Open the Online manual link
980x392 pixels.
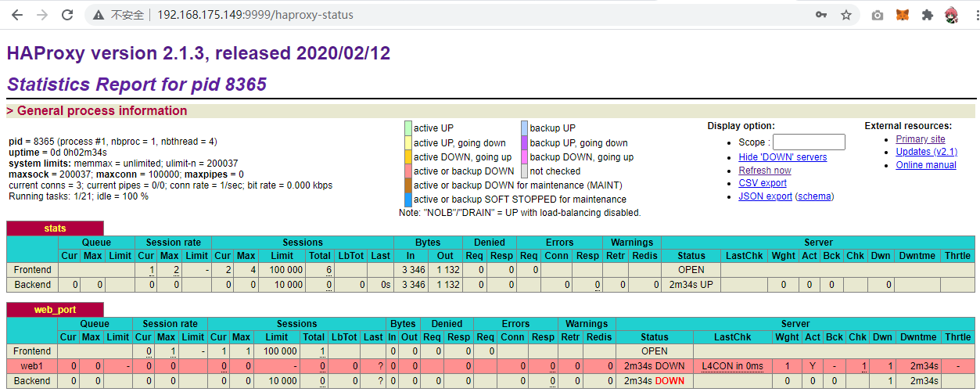tap(925, 165)
